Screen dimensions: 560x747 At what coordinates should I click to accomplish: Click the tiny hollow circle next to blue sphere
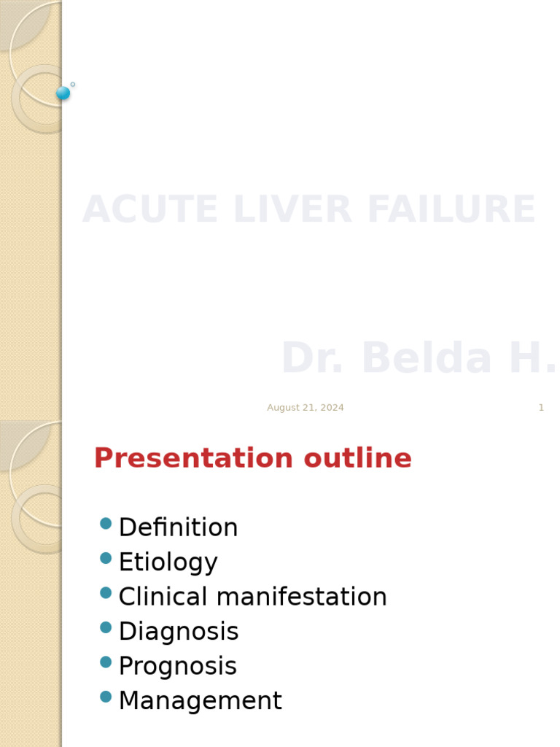point(73,85)
